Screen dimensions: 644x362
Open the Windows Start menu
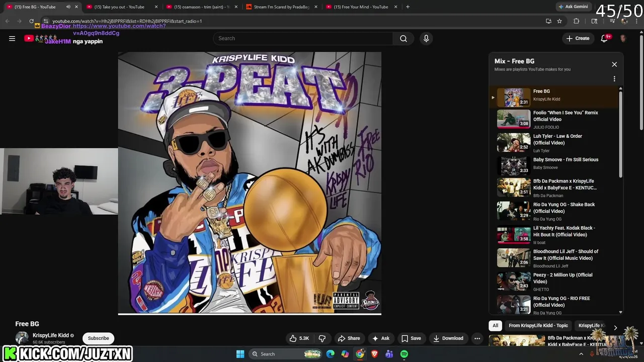pos(240,354)
